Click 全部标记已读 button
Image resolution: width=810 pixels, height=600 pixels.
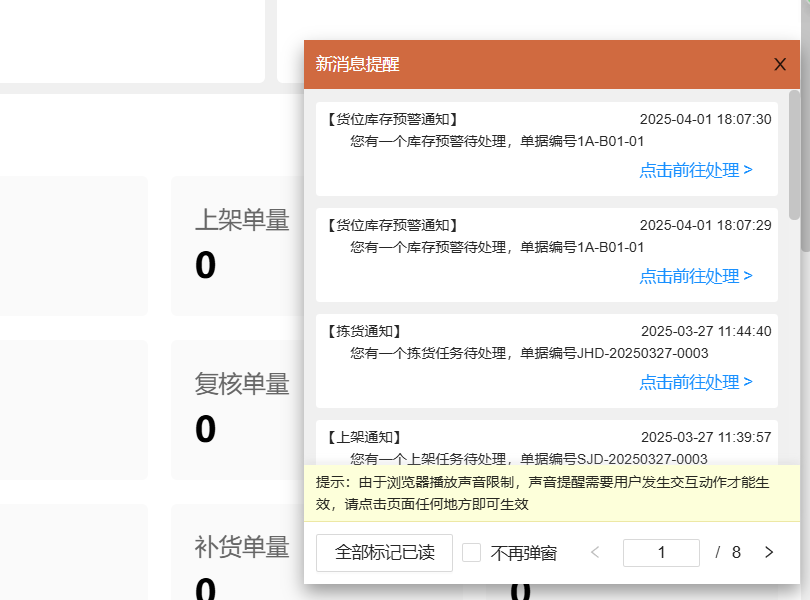(x=384, y=552)
